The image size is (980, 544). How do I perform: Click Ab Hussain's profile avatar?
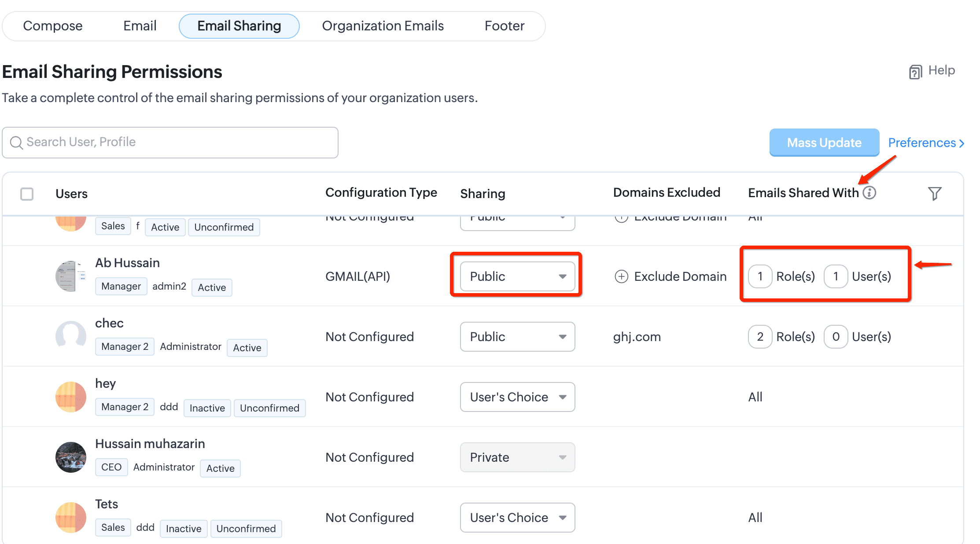[70, 276]
